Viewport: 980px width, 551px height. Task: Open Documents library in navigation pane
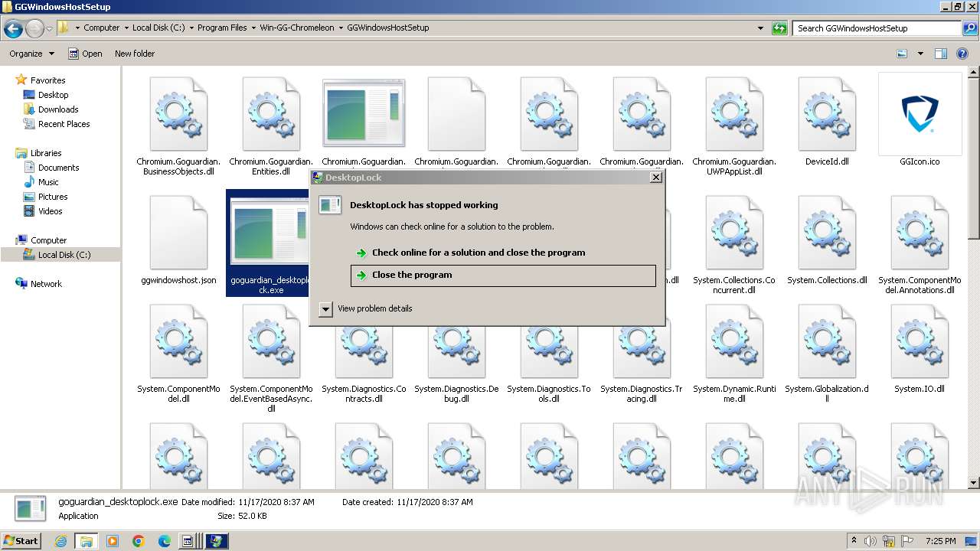(x=58, y=168)
